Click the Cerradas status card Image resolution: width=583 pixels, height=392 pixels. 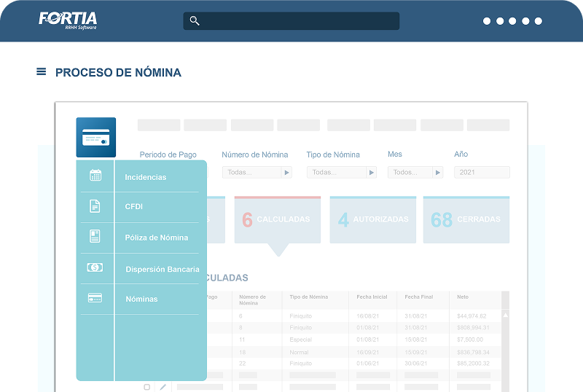point(466,219)
